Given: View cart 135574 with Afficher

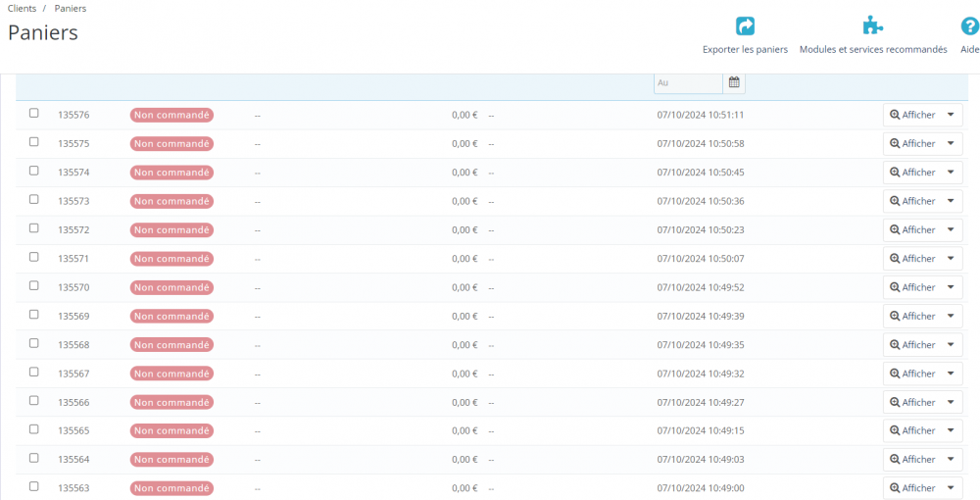Looking at the screenshot, I should coord(912,173).
